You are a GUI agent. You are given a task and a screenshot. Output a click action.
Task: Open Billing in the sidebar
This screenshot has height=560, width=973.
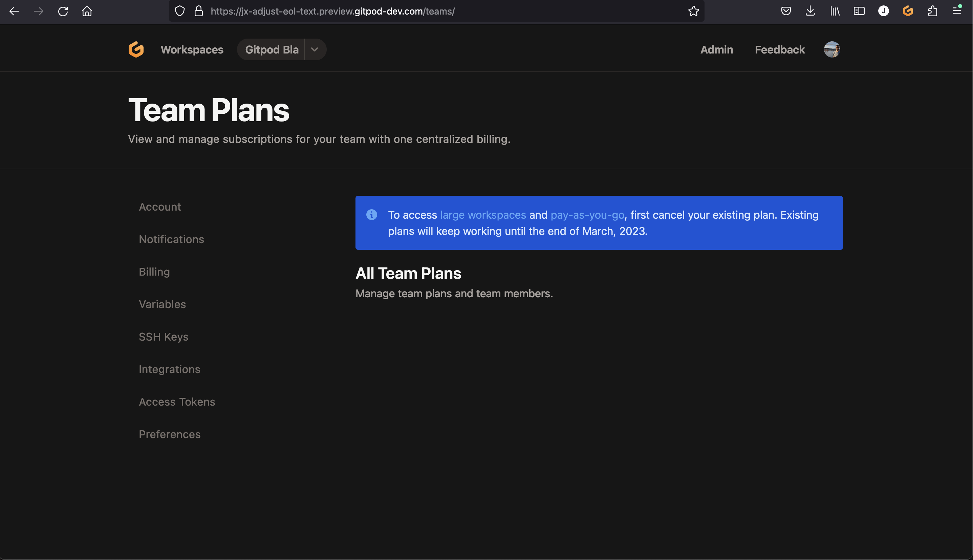pyautogui.click(x=154, y=272)
